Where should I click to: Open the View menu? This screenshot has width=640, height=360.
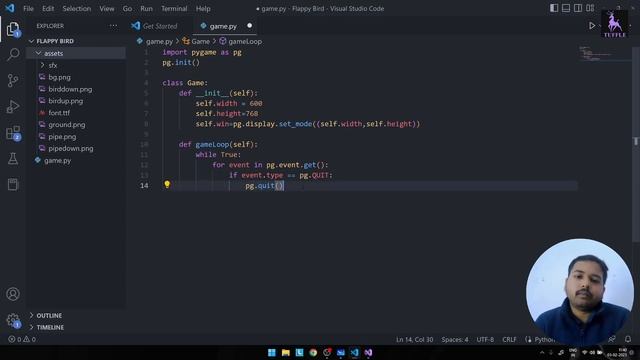pos(107,9)
